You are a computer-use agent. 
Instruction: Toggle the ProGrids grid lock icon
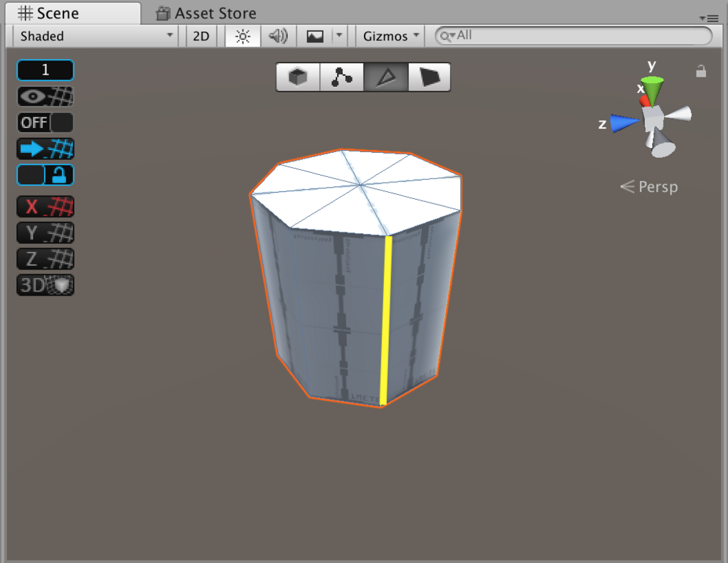[45, 175]
